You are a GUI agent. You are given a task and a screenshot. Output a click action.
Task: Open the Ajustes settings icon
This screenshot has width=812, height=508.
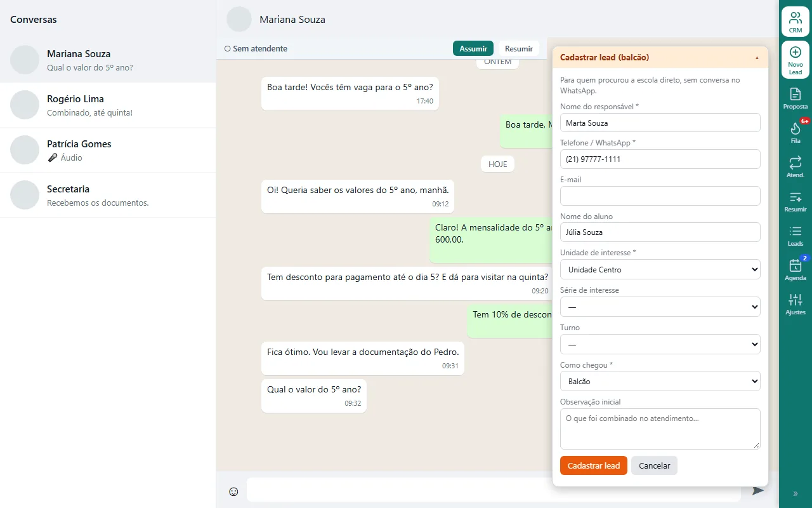click(x=796, y=304)
